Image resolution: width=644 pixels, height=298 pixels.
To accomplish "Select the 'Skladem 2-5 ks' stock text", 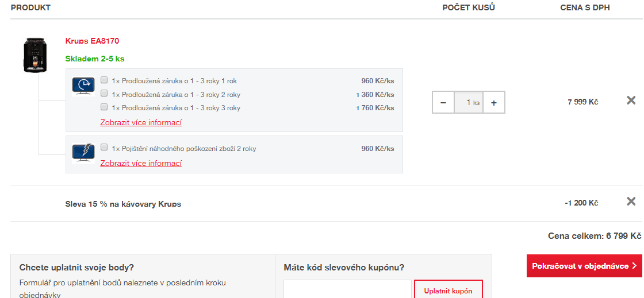I will click(95, 59).
